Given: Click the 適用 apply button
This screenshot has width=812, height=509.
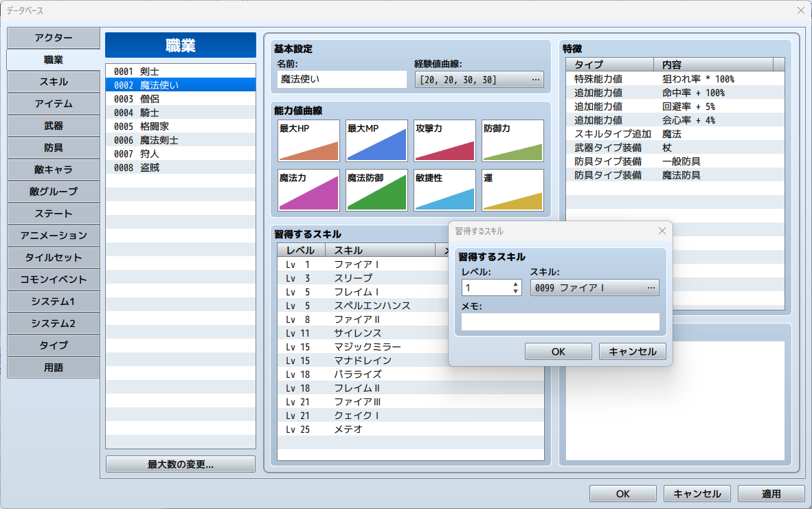Looking at the screenshot, I should click(x=771, y=494).
